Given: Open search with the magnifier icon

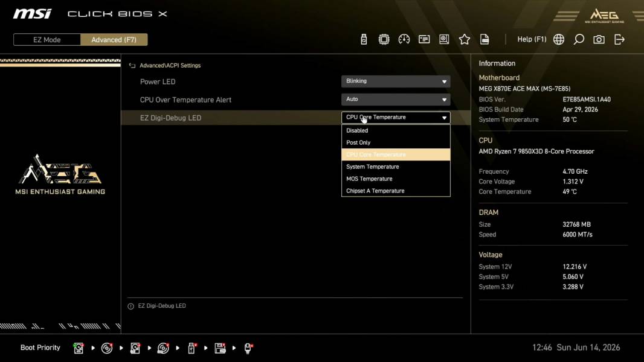Looking at the screenshot, I should (579, 39).
